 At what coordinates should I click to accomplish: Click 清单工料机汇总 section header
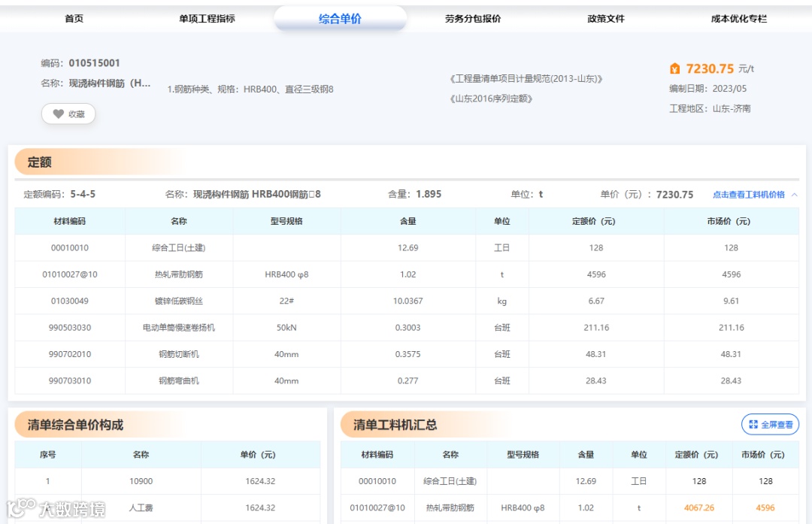point(395,425)
